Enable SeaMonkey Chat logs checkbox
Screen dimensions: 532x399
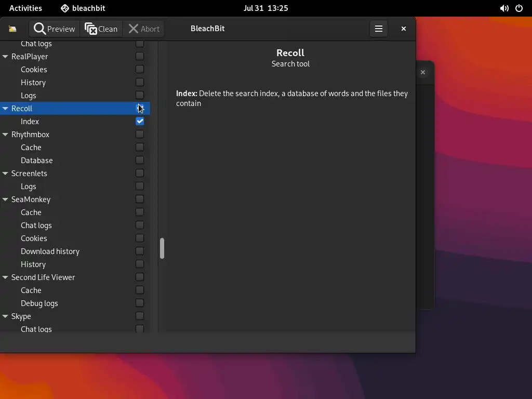pyautogui.click(x=140, y=225)
